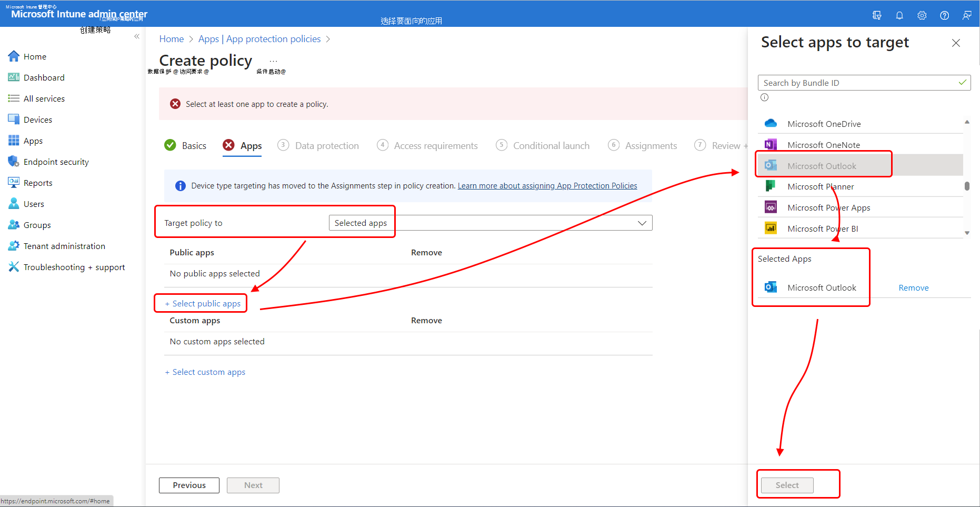Select Microsoft Planner list row text

[821, 186]
